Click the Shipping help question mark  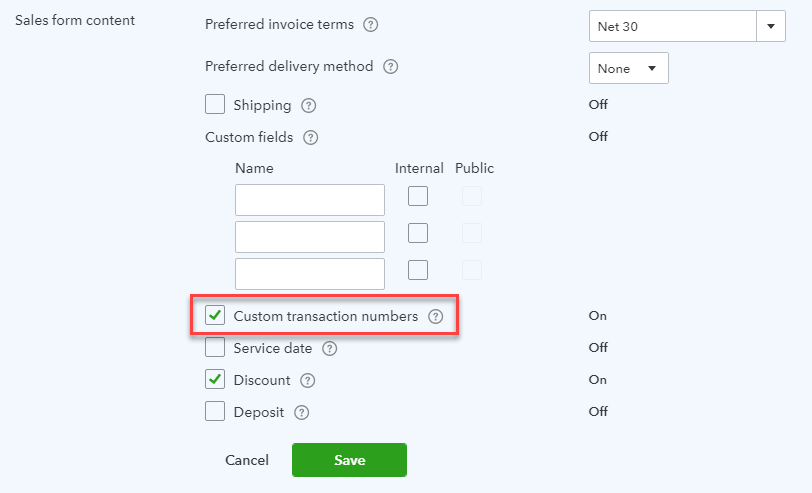[309, 106]
